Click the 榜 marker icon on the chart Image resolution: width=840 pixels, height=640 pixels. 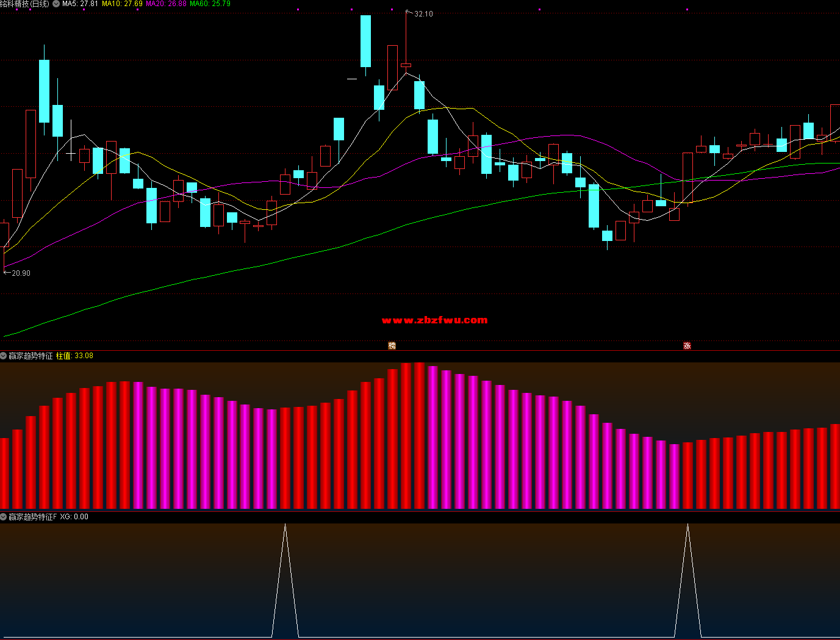(x=392, y=346)
